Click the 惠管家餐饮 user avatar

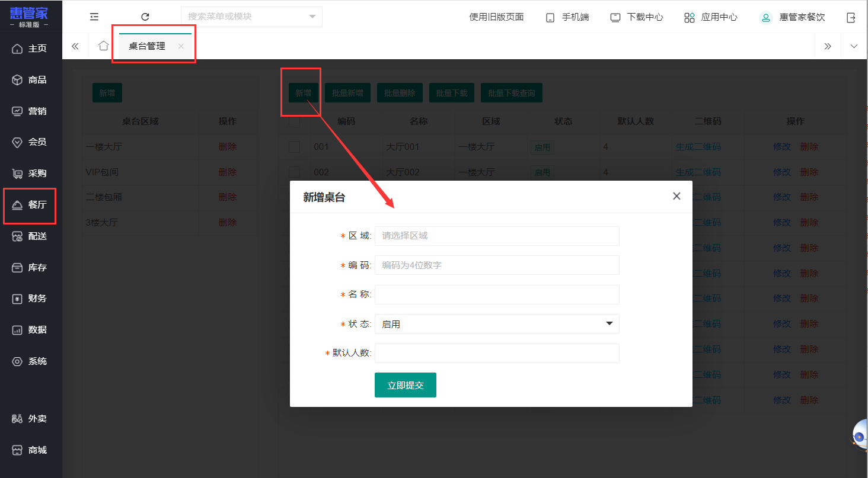click(766, 17)
